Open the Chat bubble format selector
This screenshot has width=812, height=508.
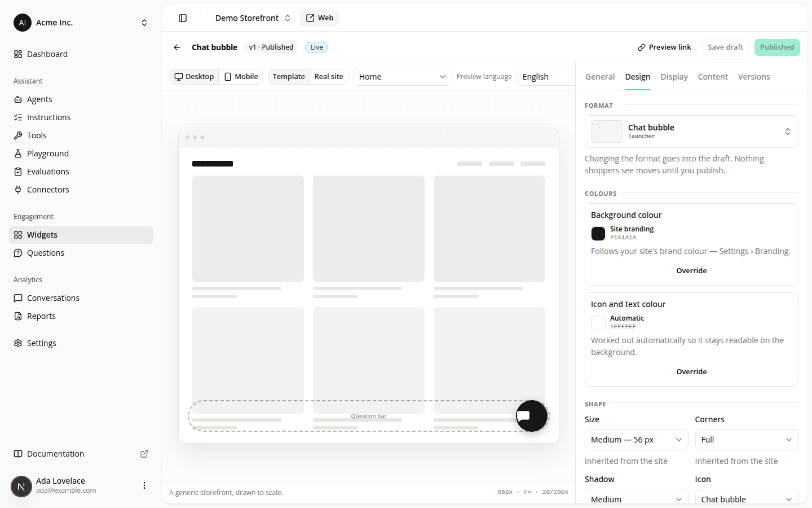coord(691,132)
